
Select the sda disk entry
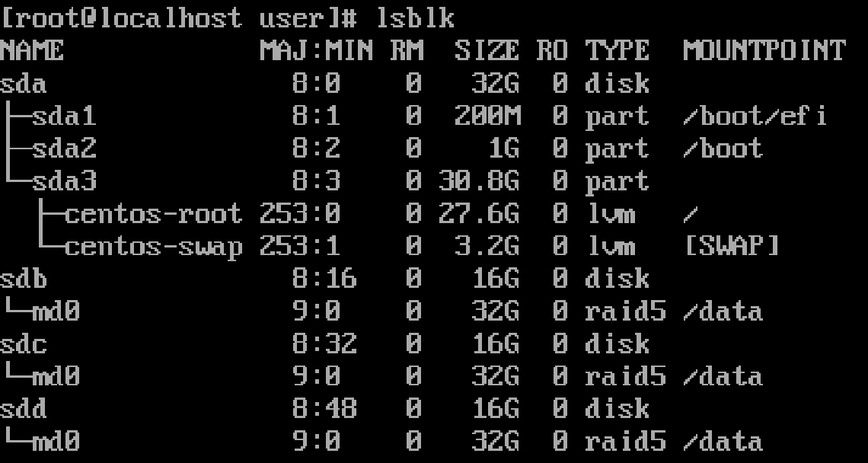click(24, 84)
